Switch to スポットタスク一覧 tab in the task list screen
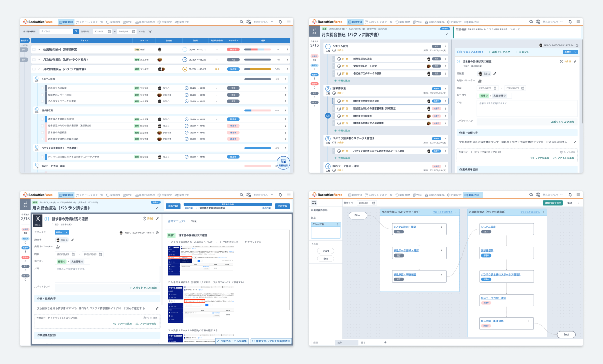Viewport: 603px width, 364px height. tap(89, 22)
